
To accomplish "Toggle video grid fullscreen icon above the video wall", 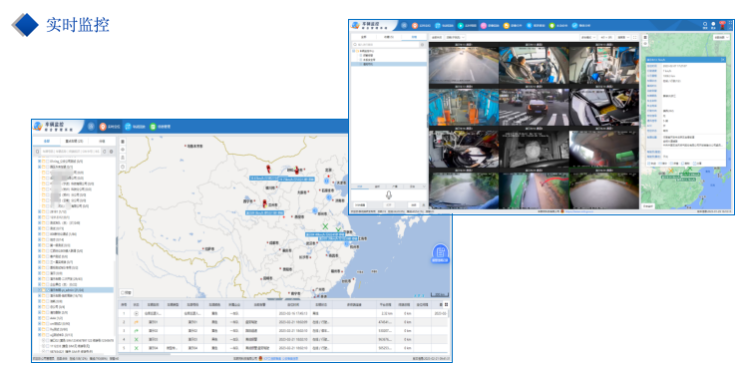I will [x=635, y=37].
